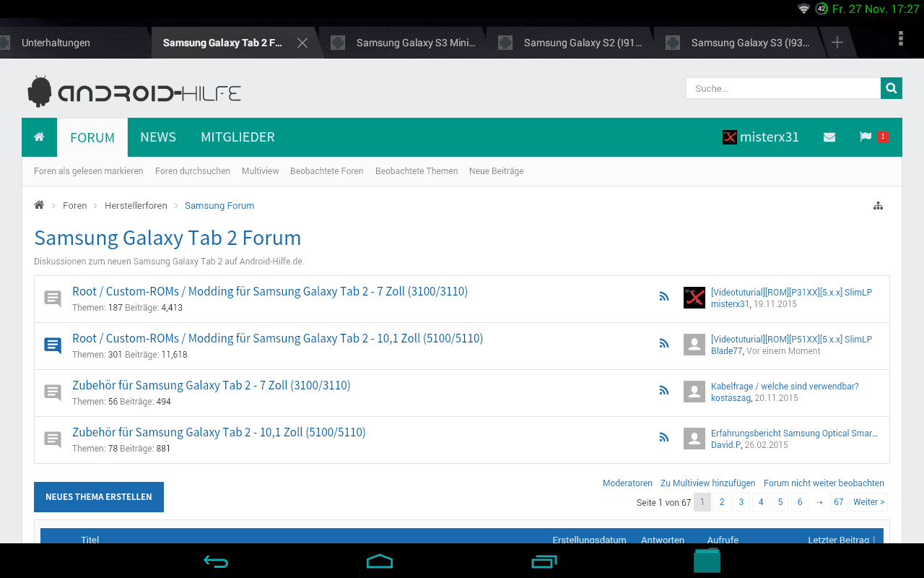The image size is (924, 578).
Task: Click the search magnifier button
Action: 892,88
